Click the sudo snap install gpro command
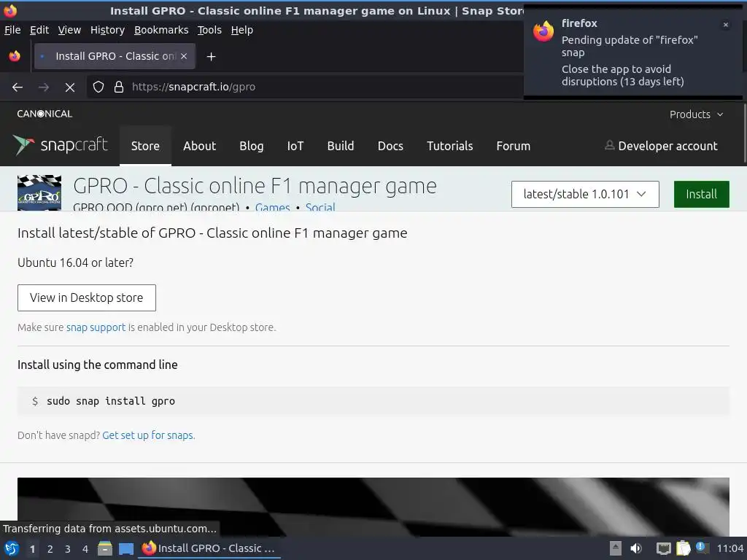 [x=111, y=401]
